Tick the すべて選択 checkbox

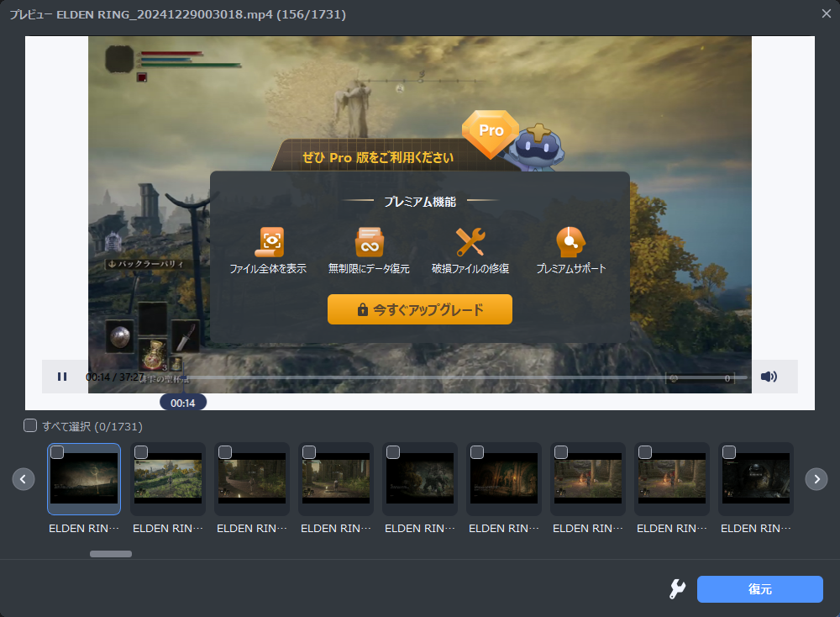pyautogui.click(x=30, y=425)
